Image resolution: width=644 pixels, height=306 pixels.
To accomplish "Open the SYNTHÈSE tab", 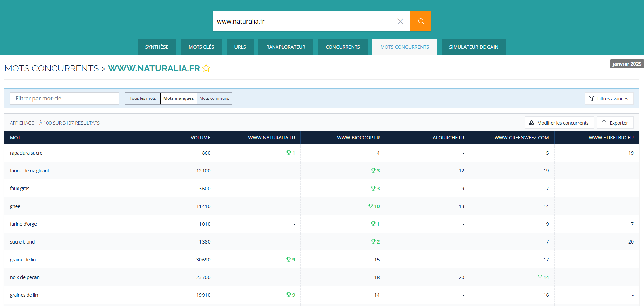I will [157, 47].
